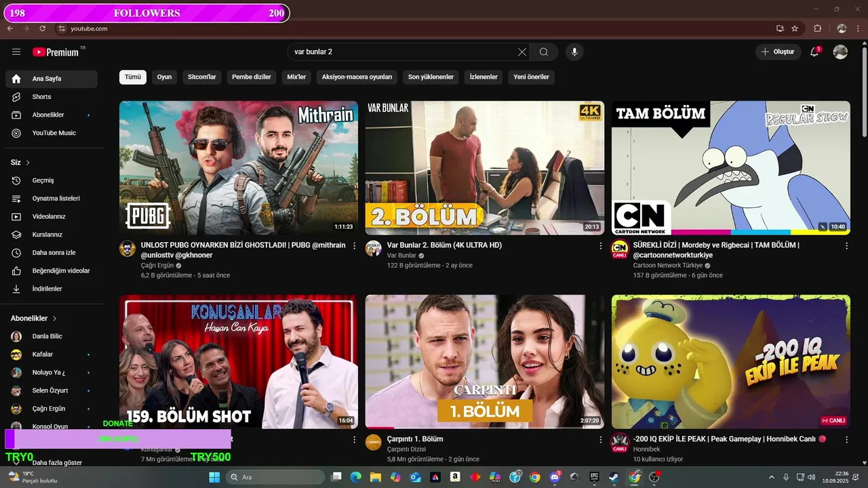
Task: Open Epic Games Launcher from taskbar
Action: pos(594,477)
